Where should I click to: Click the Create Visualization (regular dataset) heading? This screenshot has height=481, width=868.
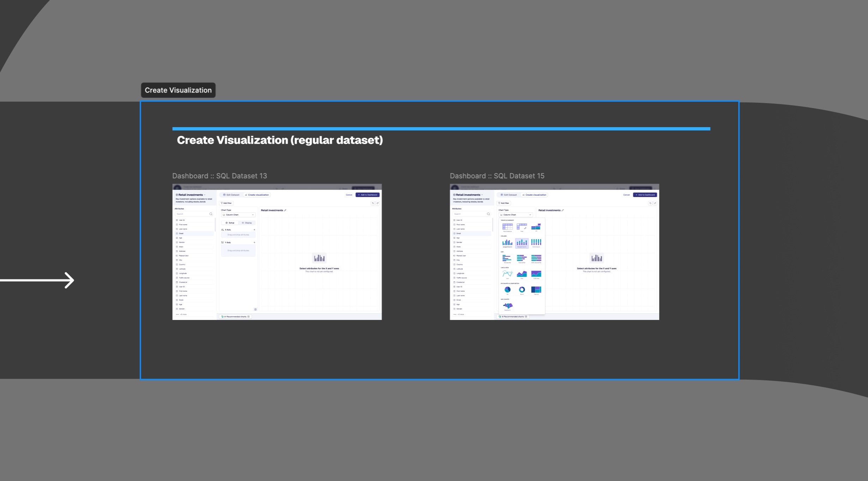click(x=280, y=140)
